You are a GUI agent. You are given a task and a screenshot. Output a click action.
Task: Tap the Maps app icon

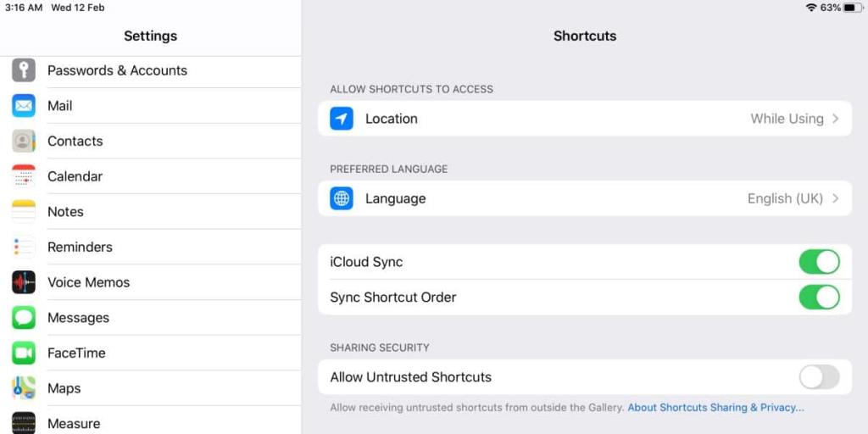[24, 388]
